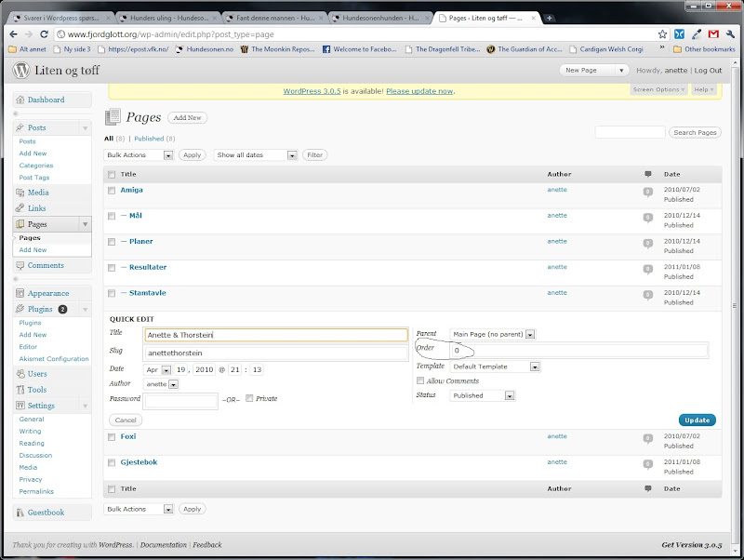Open top Bulk Actions dropdown
This screenshot has width=744, height=560.
coord(139,154)
